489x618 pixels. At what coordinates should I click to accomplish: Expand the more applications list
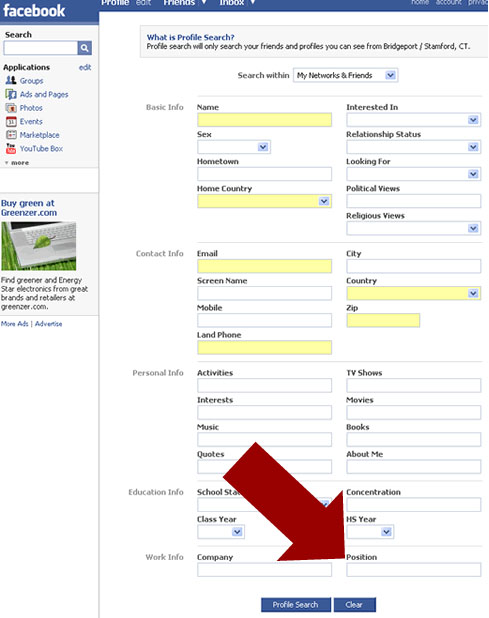pyautogui.click(x=17, y=163)
